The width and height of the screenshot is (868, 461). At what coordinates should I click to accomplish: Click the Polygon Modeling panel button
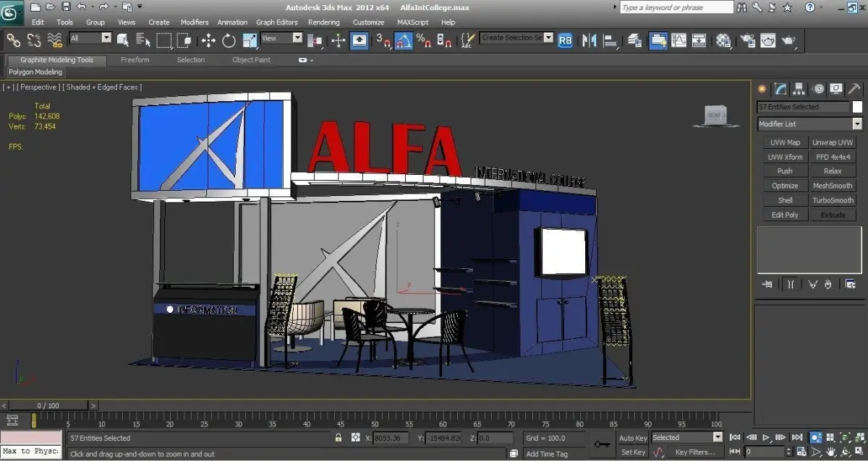pos(35,72)
